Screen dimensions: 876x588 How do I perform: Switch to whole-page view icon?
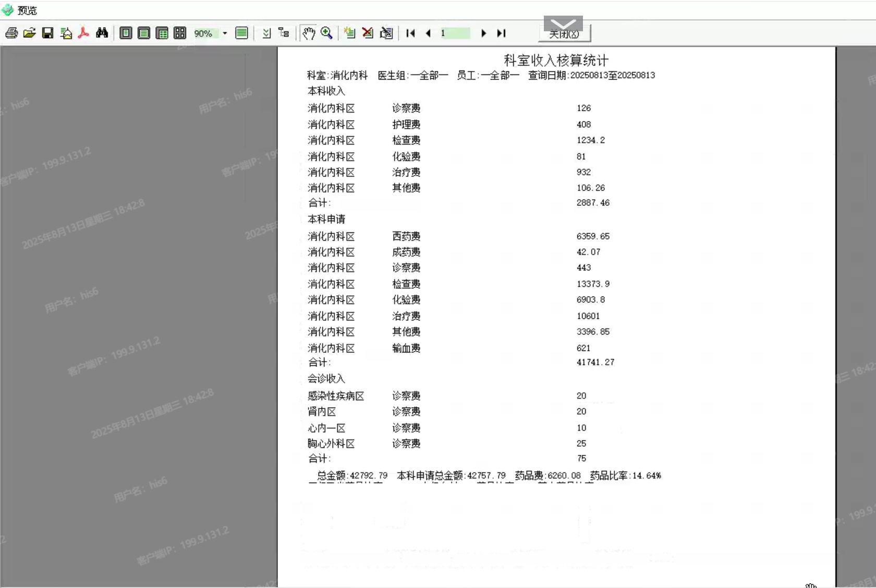(x=126, y=33)
